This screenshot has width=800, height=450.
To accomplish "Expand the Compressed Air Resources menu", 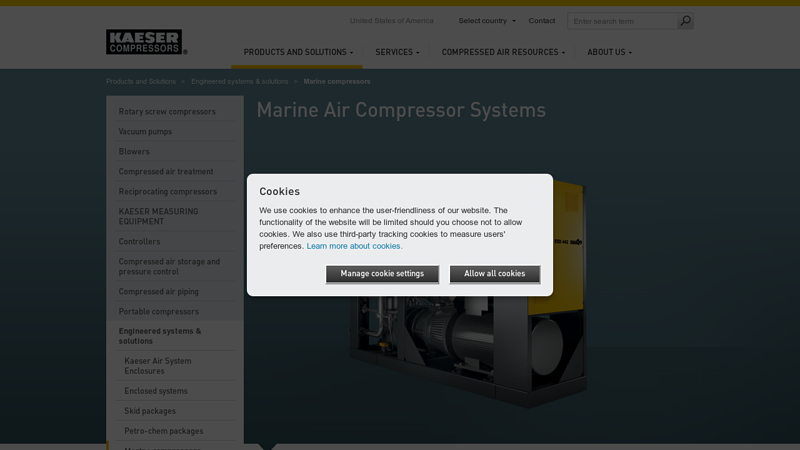I will point(503,52).
